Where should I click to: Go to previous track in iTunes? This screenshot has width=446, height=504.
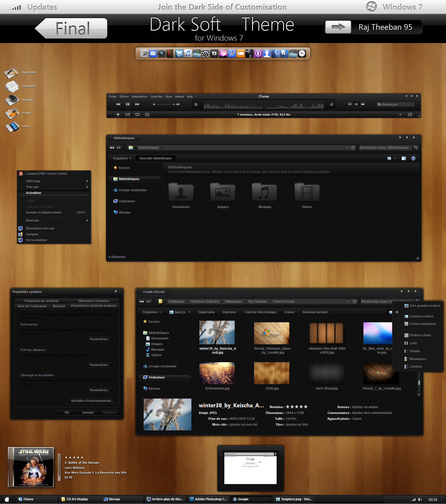point(118,104)
